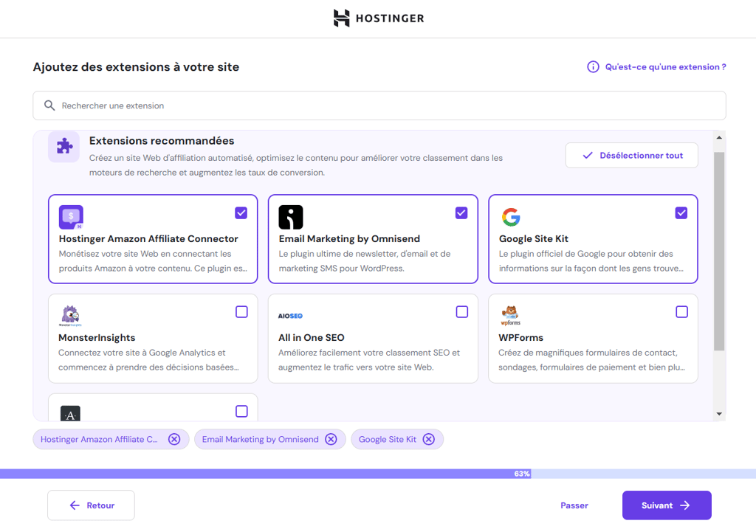
Task: Click the puzzle piece recommended extensions icon
Action: pyautogui.click(x=63, y=147)
